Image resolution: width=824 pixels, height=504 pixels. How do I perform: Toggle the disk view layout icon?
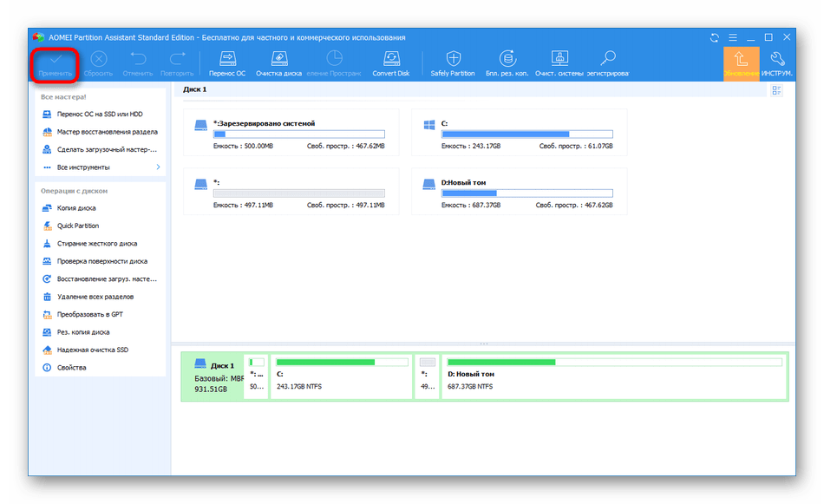click(776, 90)
